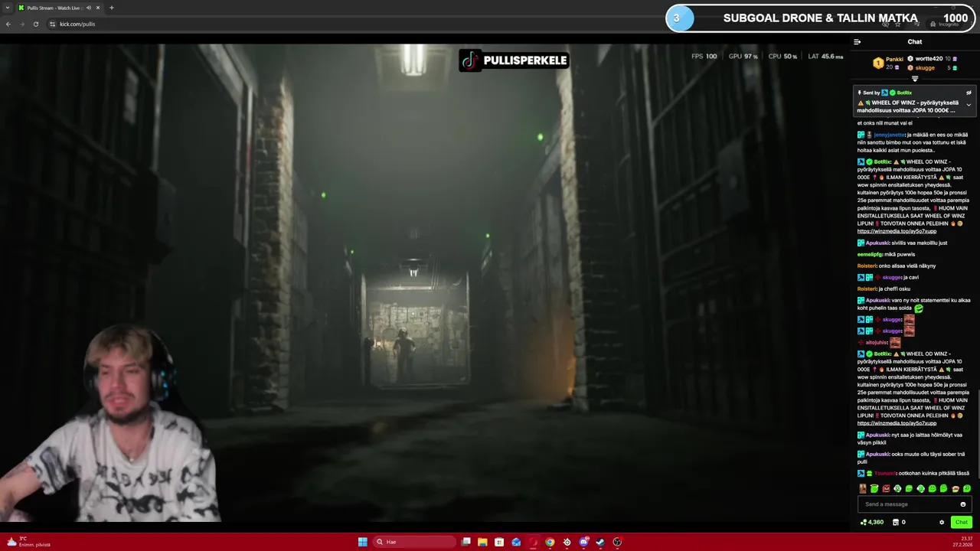The height and width of the screenshot is (551, 980).
Task: Switch to Google Chrome on taskbar
Action: pos(550,542)
